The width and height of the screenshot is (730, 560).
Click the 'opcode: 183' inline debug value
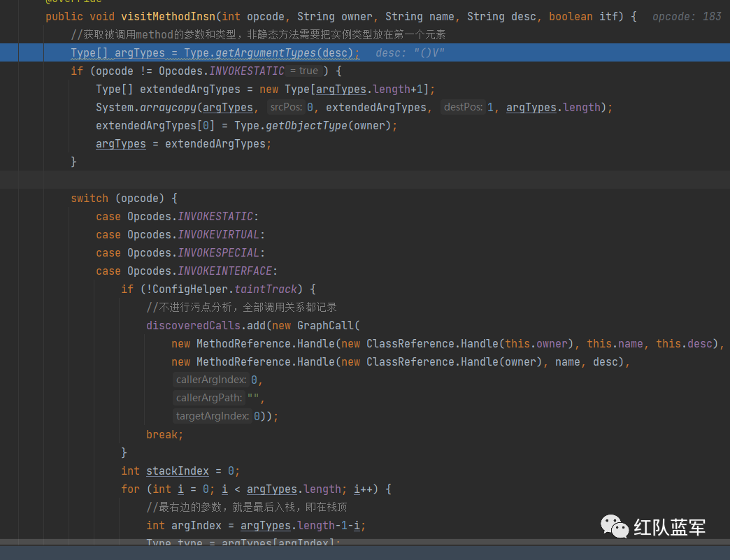(687, 16)
